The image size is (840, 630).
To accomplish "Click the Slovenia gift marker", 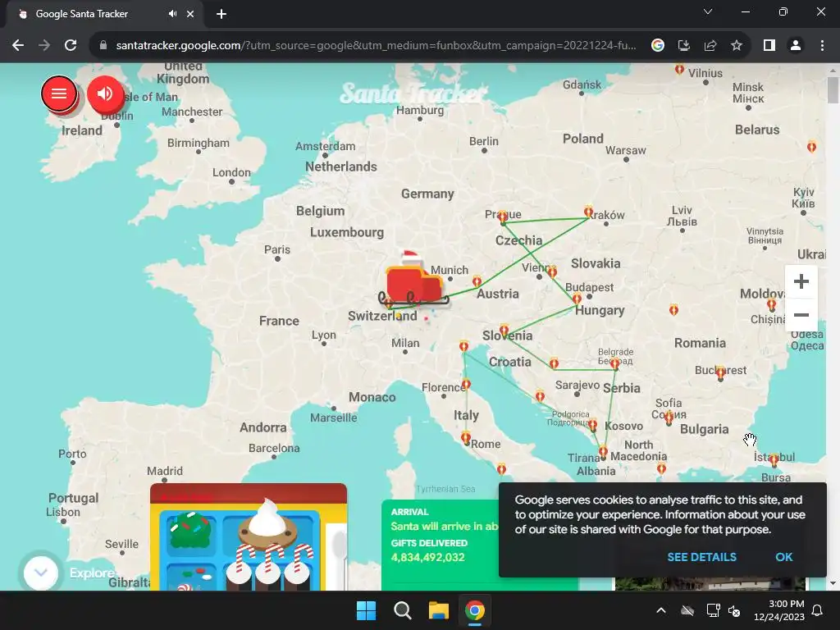I will tap(504, 330).
